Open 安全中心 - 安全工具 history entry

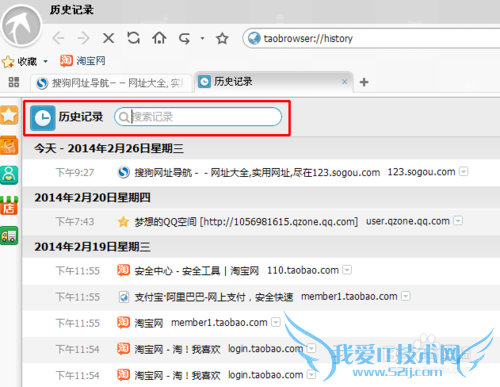tap(197, 271)
